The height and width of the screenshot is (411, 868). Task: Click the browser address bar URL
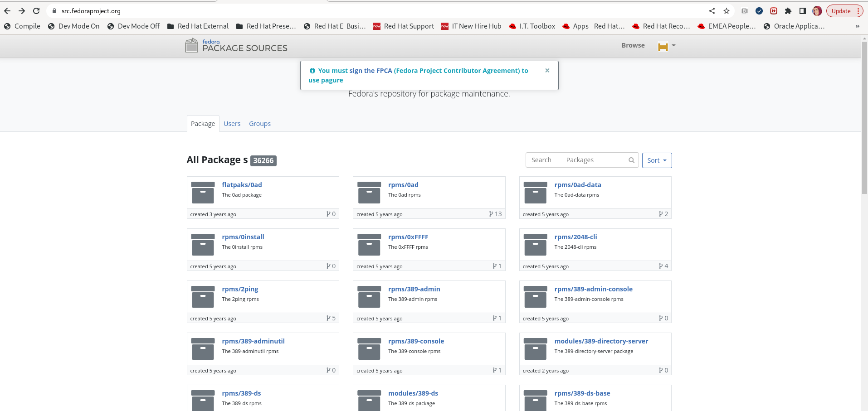(91, 11)
